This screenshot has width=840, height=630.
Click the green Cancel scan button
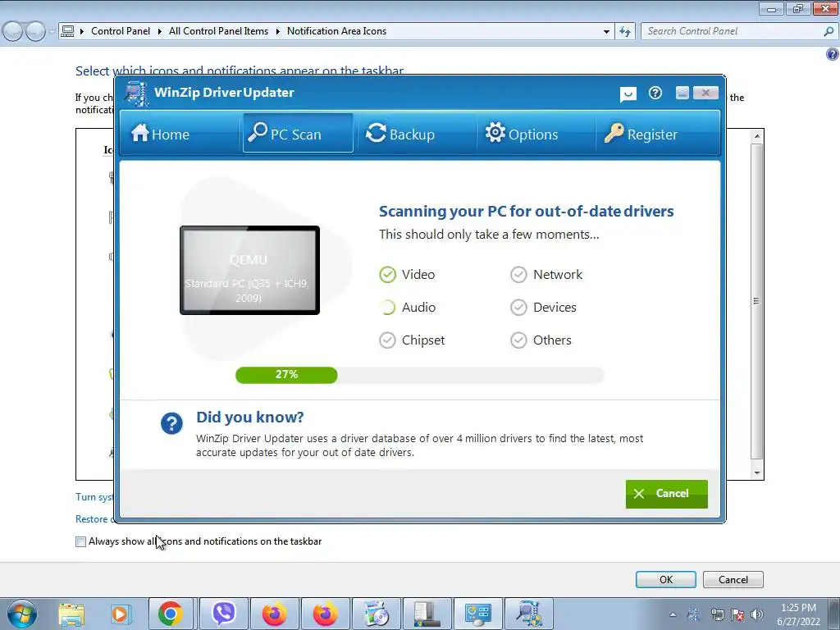(666, 494)
